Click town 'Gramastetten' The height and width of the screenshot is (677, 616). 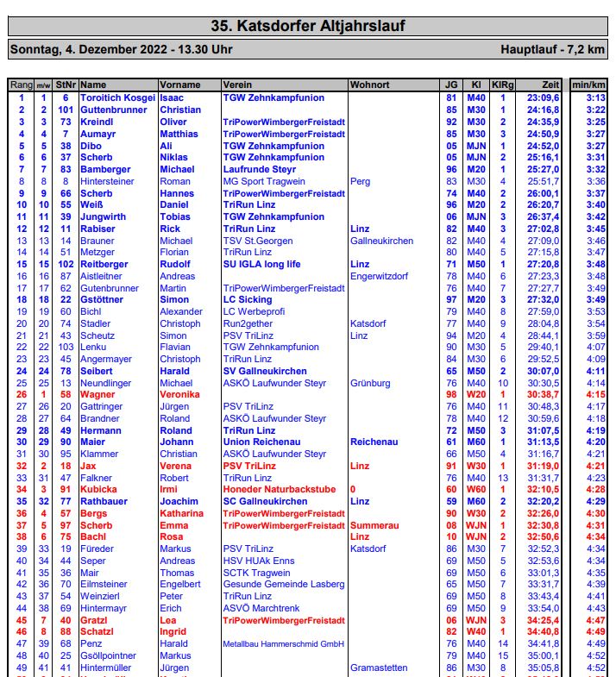point(379,668)
